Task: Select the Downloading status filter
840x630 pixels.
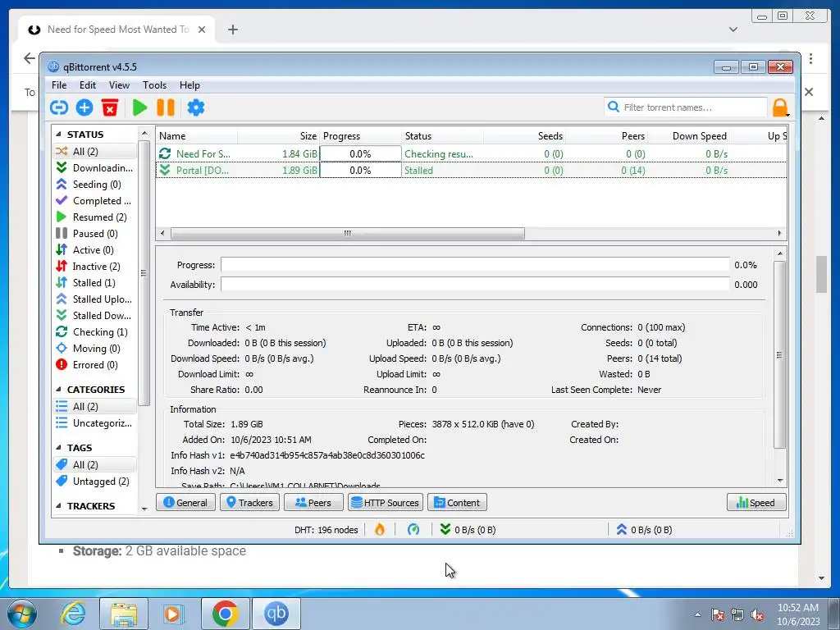Action: [95, 168]
